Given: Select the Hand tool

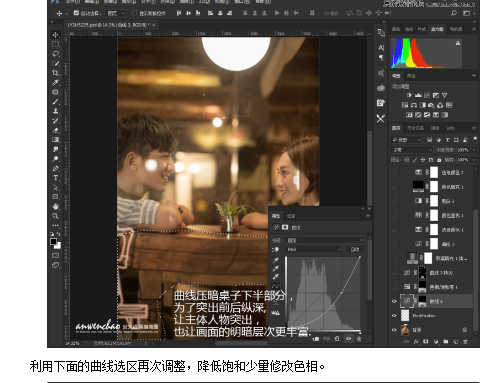Looking at the screenshot, I should click(56, 206).
